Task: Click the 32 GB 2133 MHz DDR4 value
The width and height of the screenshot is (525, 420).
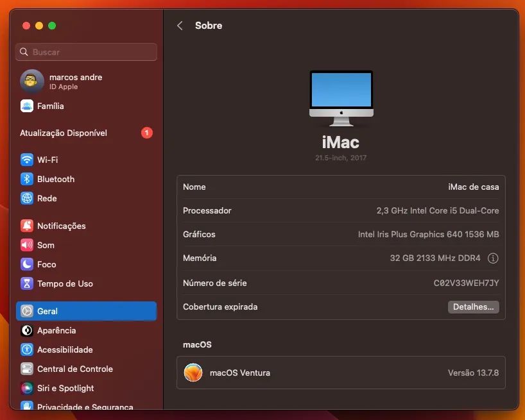Action: [x=435, y=258]
